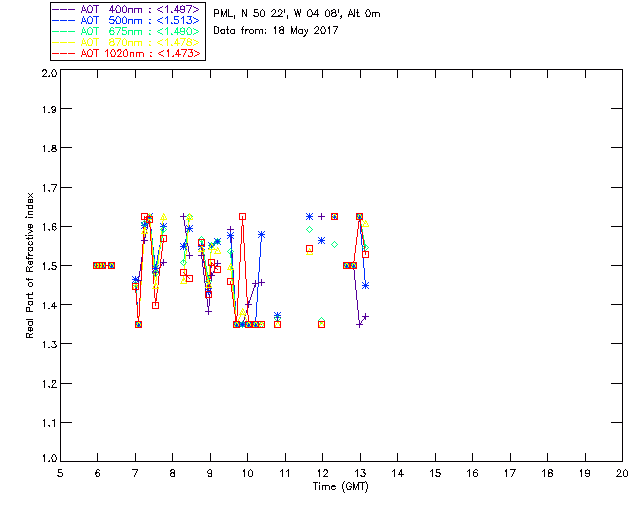Screen dimensions: 640x512
Task: Click the 1.0 y-axis tick label
Action: click(49, 458)
